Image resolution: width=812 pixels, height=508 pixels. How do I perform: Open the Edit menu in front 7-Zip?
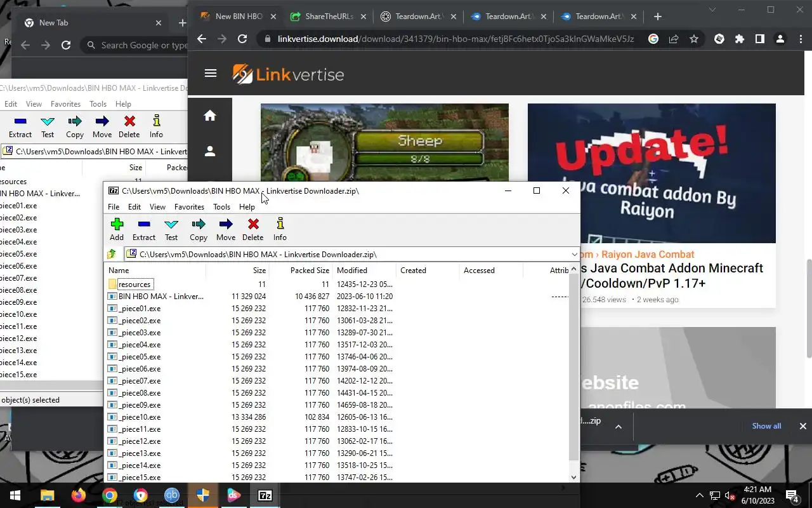(134, 206)
